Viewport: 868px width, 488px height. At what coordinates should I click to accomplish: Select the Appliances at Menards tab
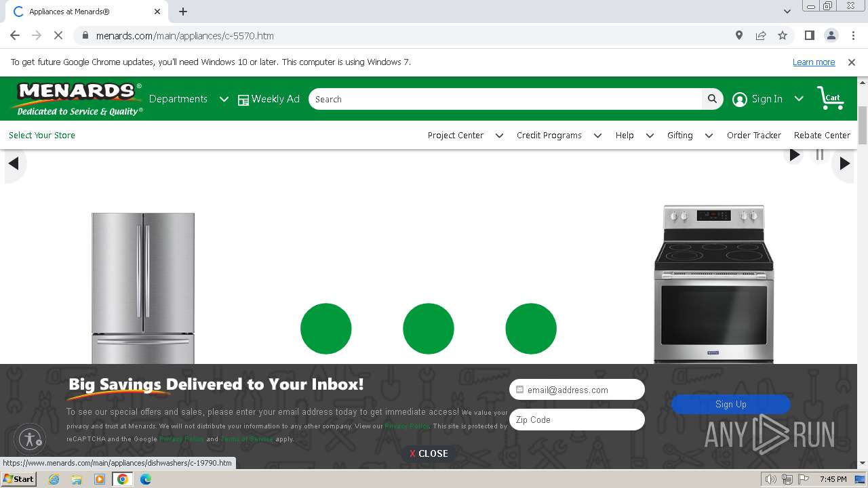pos(87,12)
